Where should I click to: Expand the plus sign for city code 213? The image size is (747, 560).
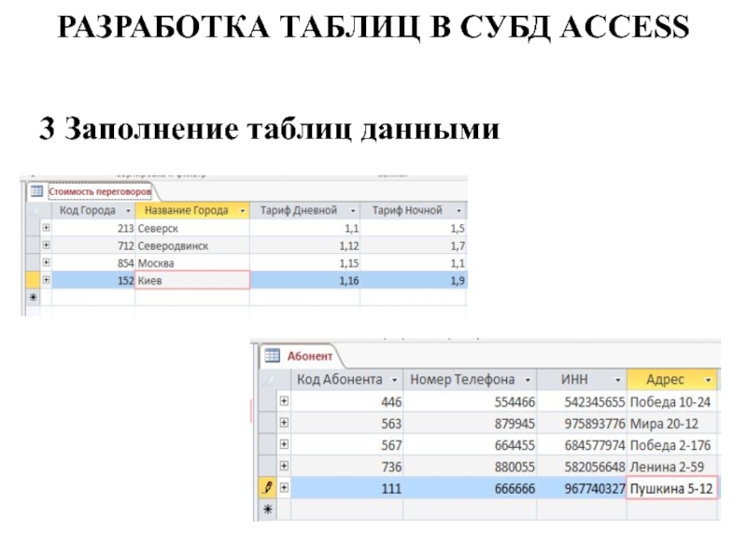pos(47,228)
